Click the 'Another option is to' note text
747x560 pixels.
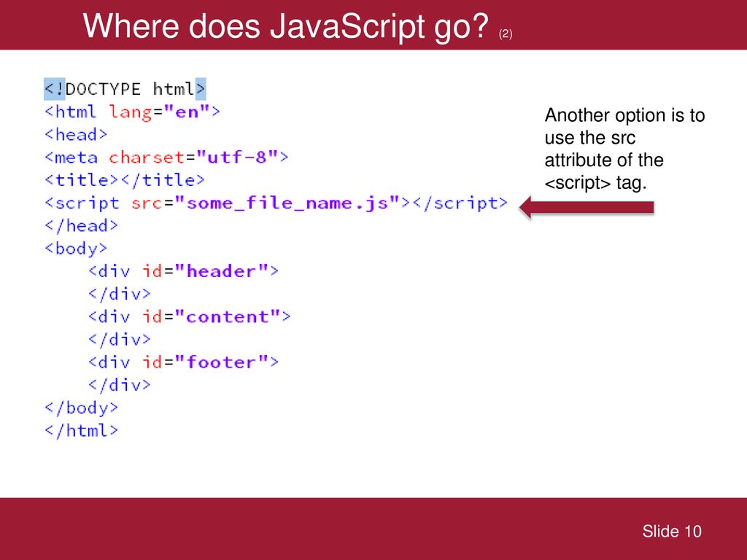624,115
